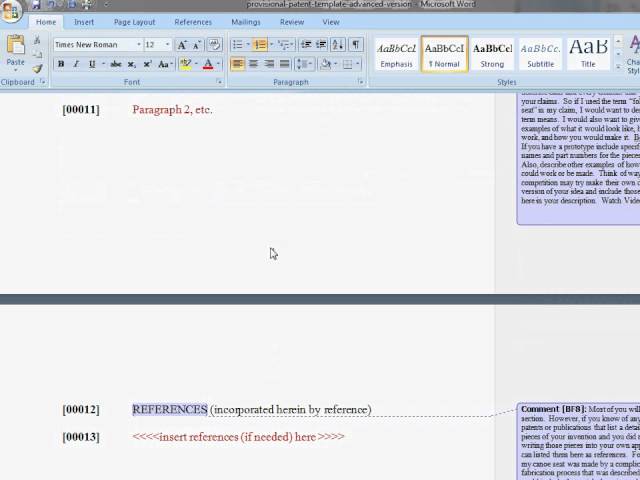The height and width of the screenshot is (480, 640).
Task: Open the Underline style dropdown arrow
Action: (103, 64)
